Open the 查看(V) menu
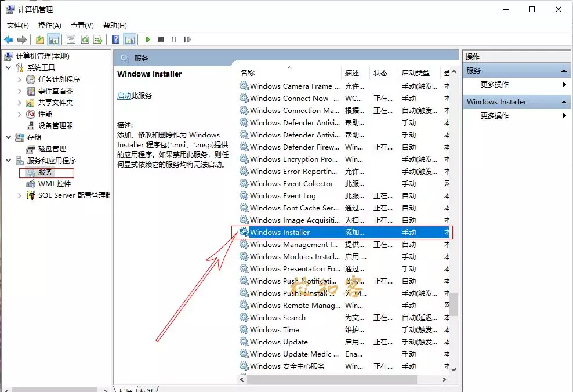This screenshot has height=392, width=573. click(82, 25)
